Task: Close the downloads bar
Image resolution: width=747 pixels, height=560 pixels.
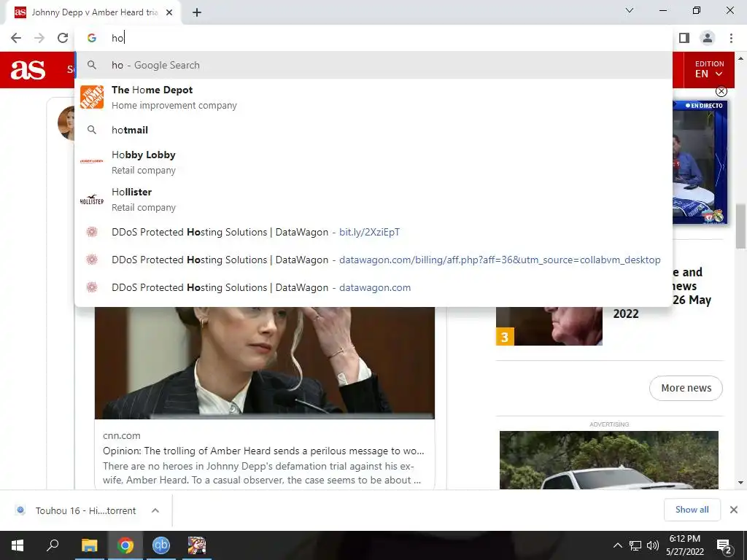Action: [x=734, y=510]
